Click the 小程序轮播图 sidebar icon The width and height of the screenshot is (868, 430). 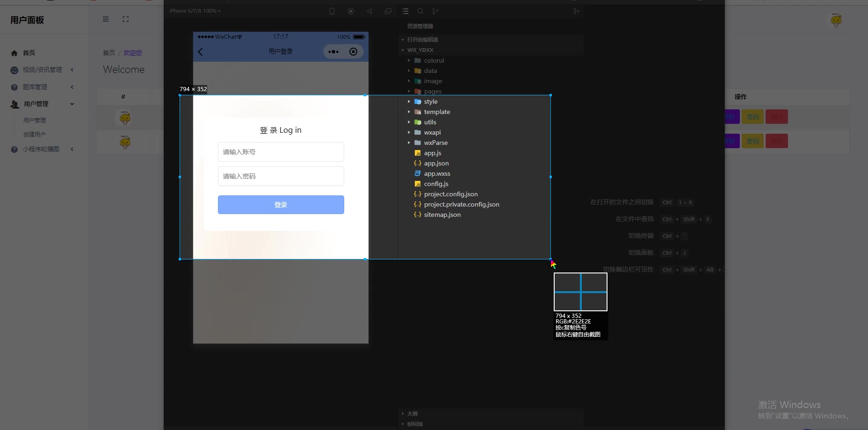[x=14, y=150]
